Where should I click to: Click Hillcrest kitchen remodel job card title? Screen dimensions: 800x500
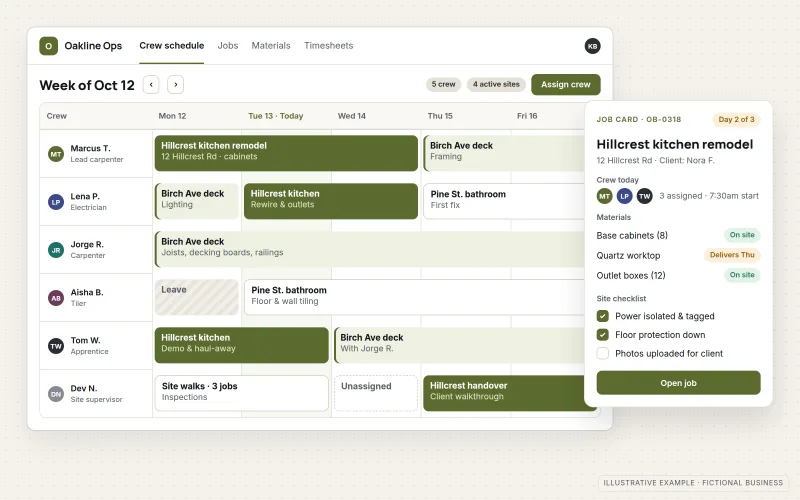click(x=674, y=144)
